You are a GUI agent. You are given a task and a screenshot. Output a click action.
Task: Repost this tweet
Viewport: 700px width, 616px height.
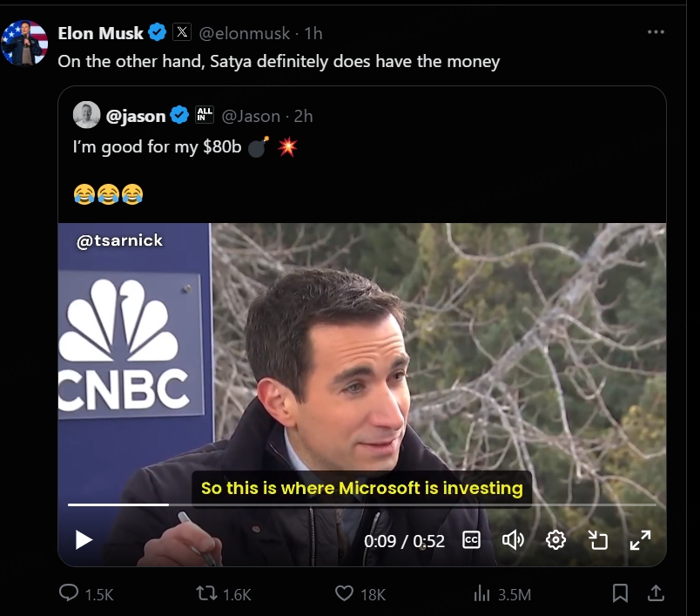pyautogui.click(x=206, y=593)
